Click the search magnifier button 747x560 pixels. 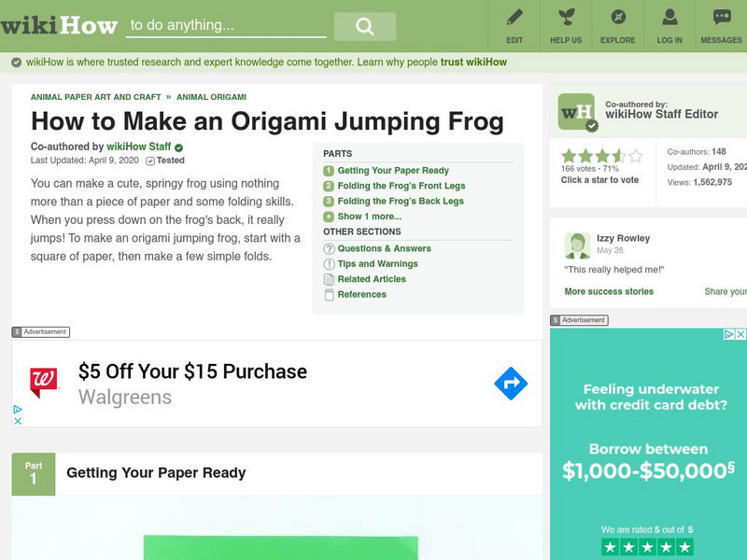pyautogui.click(x=364, y=27)
